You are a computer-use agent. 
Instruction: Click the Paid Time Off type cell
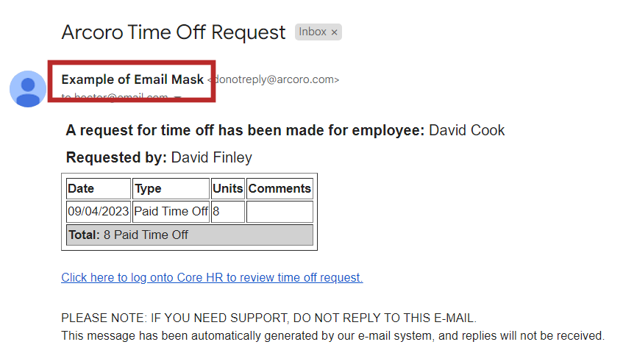pyautogui.click(x=171, y=212)
